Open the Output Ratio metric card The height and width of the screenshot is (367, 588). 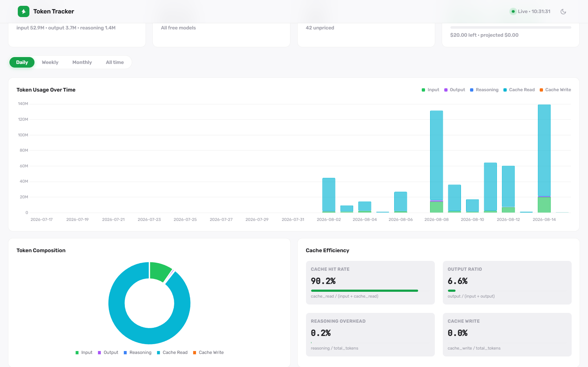(x=507, y=283)
